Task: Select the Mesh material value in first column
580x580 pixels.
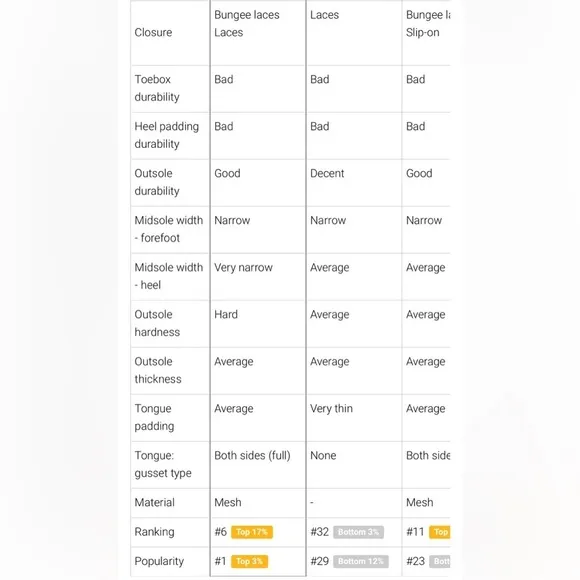Action: coord(227,502)
